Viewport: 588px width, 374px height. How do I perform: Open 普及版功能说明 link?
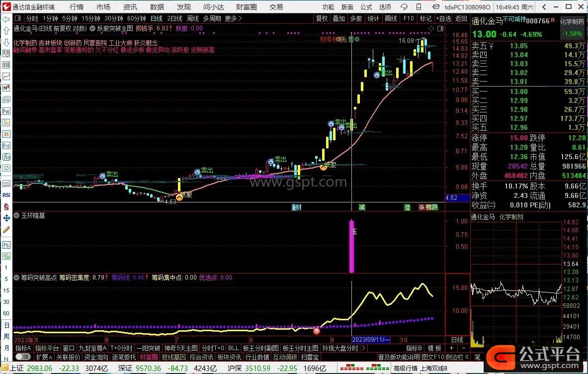coord(399,357)
